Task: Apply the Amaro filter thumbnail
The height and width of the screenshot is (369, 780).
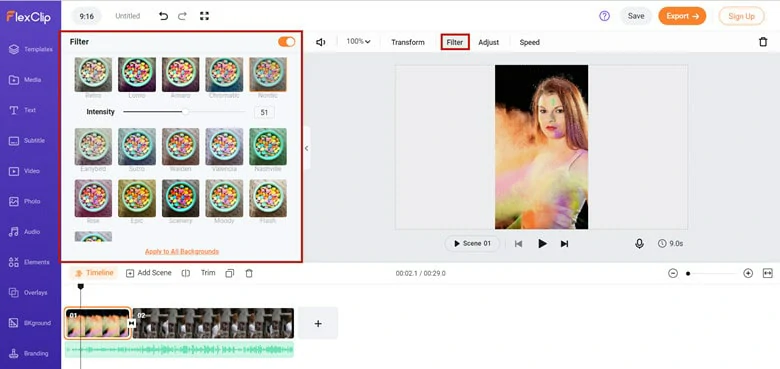Action: (181, 75)
